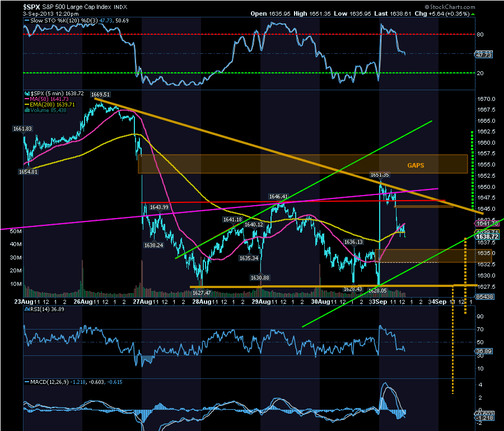Screen dimensions: 504x431
Task: Click the 50M volume scale label
Action: pos(16,231)
